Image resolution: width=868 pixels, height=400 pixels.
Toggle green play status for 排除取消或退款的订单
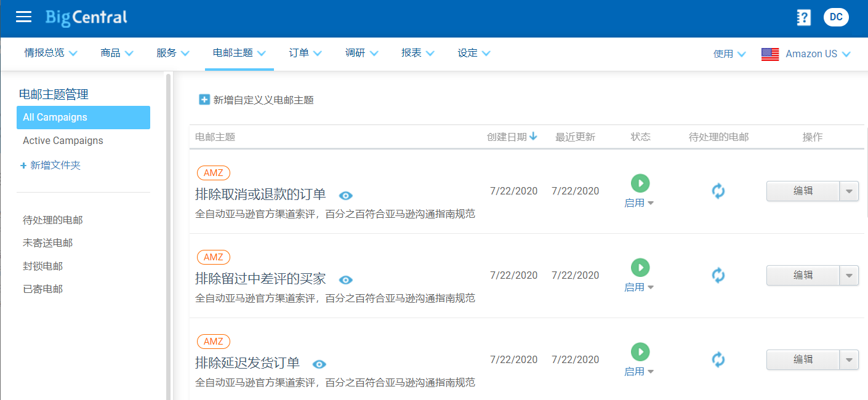click(x=640, y=183)
